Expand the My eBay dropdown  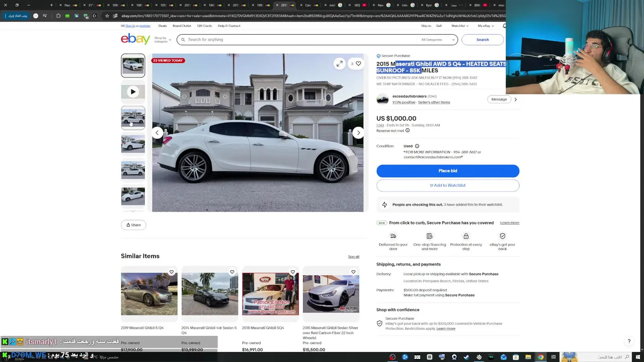(x=485, y=26)
